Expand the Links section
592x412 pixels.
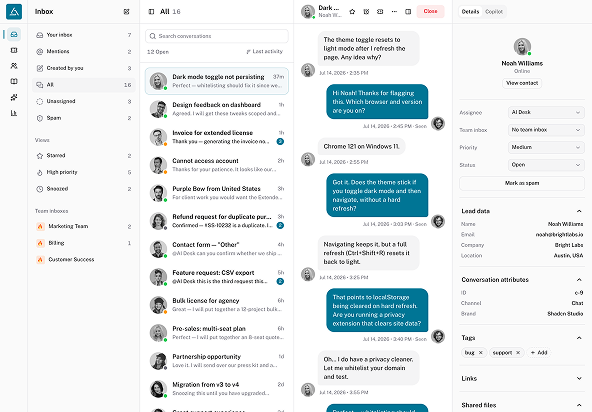click(579, 378)
